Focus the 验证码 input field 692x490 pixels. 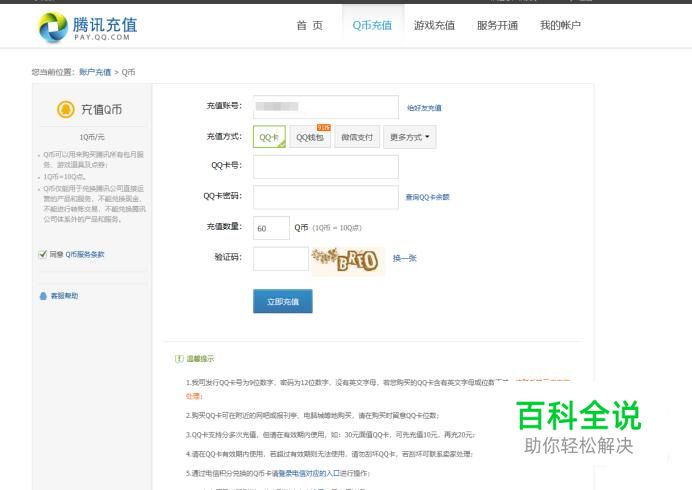tap(281, 259)
